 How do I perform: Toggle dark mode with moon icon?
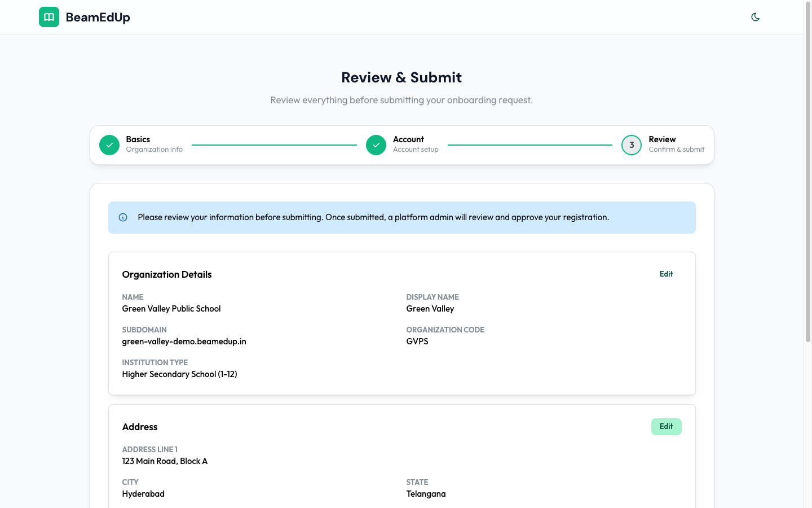click(x=756, y=17)
